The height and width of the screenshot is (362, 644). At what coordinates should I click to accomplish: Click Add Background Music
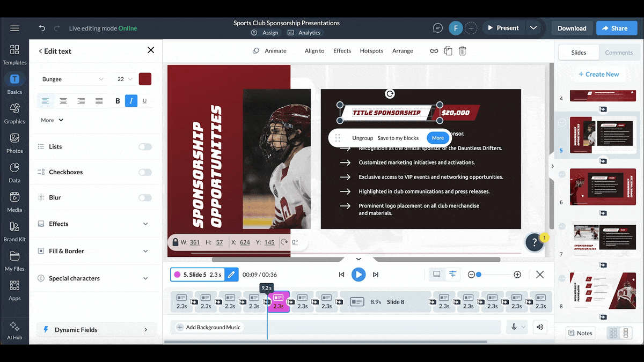208,327
